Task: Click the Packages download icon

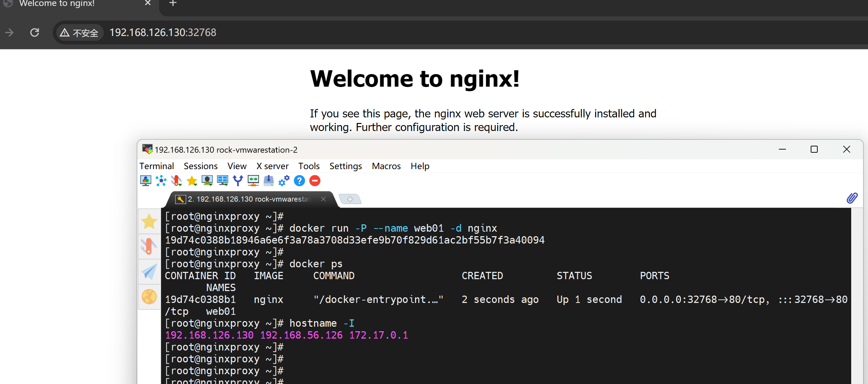Action: 269,181
